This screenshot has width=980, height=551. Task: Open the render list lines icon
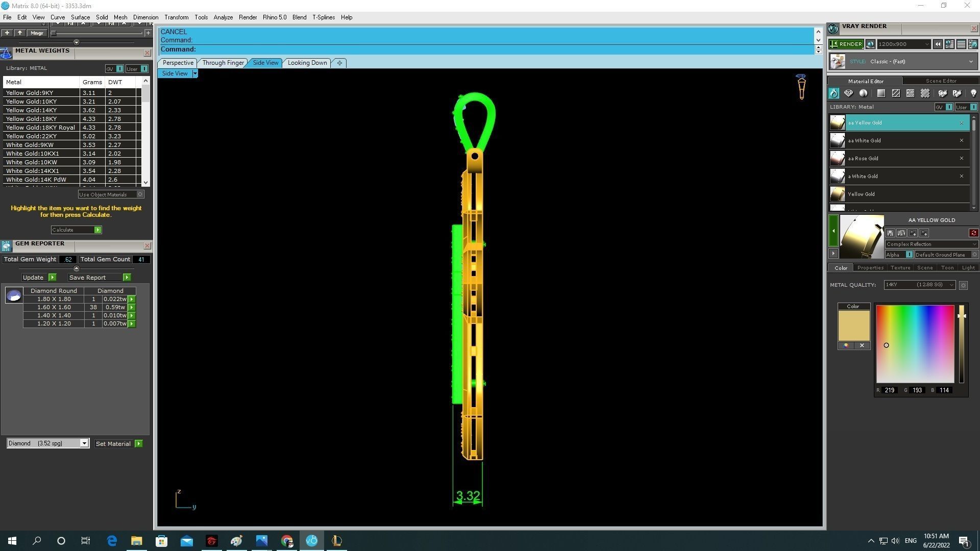(961, 44)
